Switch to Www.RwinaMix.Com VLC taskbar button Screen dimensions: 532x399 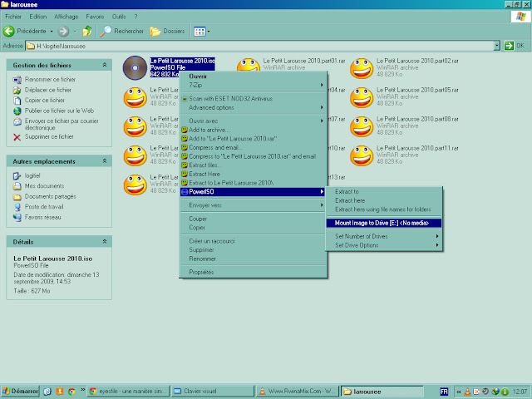(297, 392)
